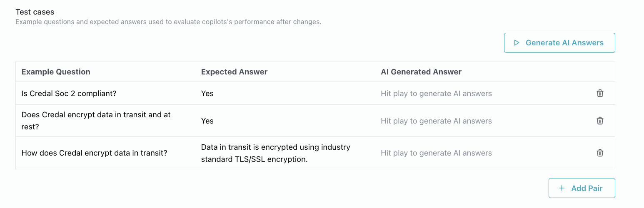Screen dimensions: 644x208
Task: Click the play icon in Generate AI Answers
Action: (517, 43)
